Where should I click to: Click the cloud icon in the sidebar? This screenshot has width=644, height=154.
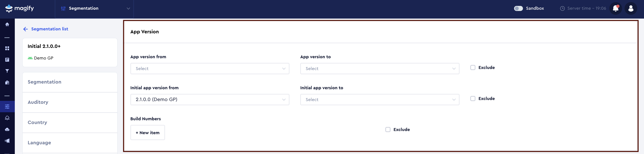pyautogui.click(x=7, y=129)
